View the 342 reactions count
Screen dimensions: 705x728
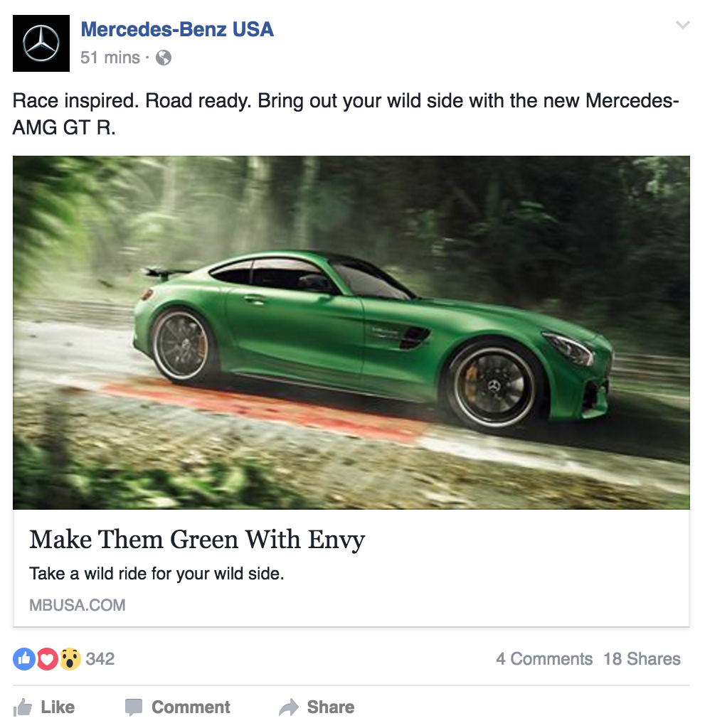100,659
